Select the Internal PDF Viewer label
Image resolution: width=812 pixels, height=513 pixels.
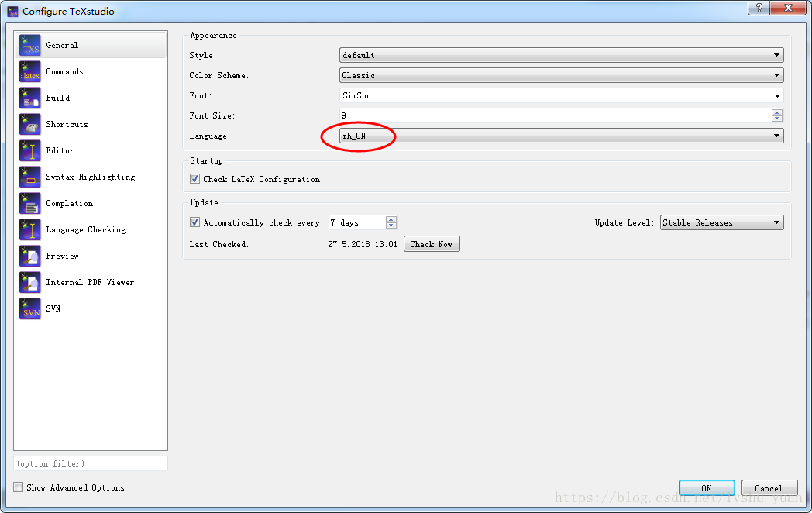click(x=90, y=282)
